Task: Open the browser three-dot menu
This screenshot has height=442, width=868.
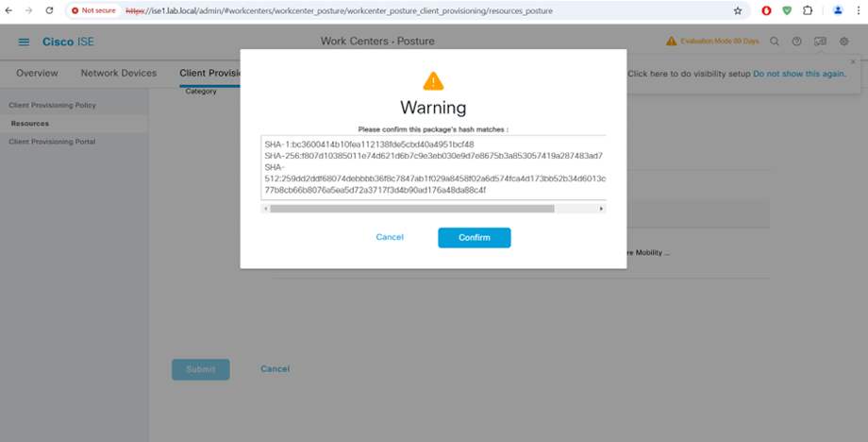Action: click(858, 10)
